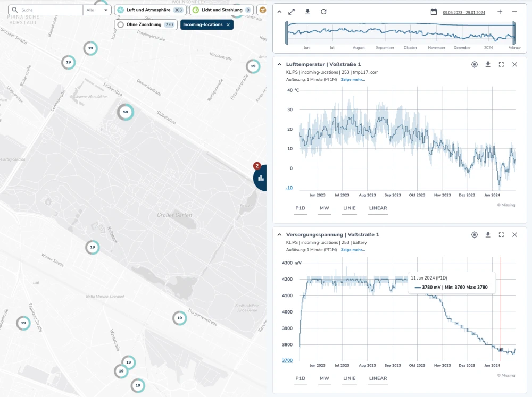
Task: Open Lufttemperatur chart in fullscreen
Action: point(501,64)
